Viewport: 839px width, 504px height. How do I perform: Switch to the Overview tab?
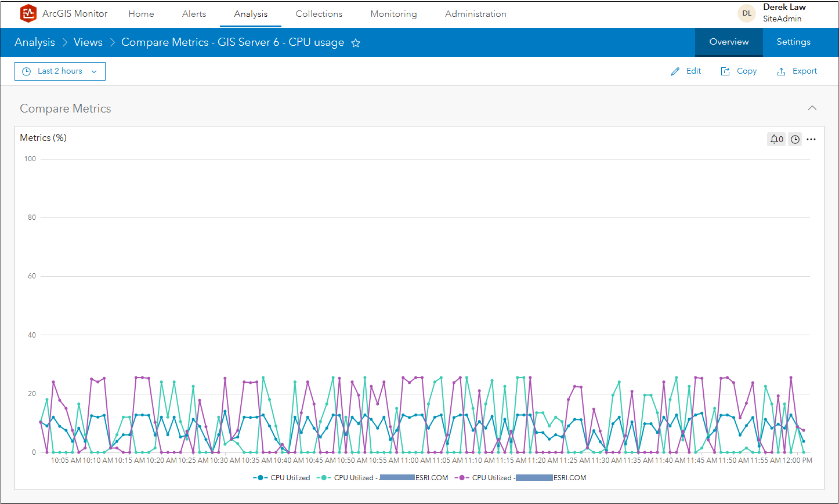pyautogui.click(x=729, y=42)
